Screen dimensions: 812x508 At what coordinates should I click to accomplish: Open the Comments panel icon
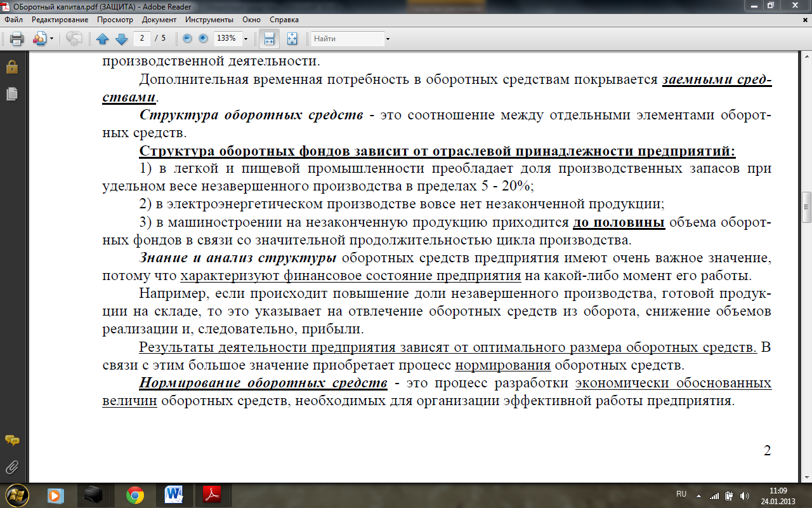[11, 440]
